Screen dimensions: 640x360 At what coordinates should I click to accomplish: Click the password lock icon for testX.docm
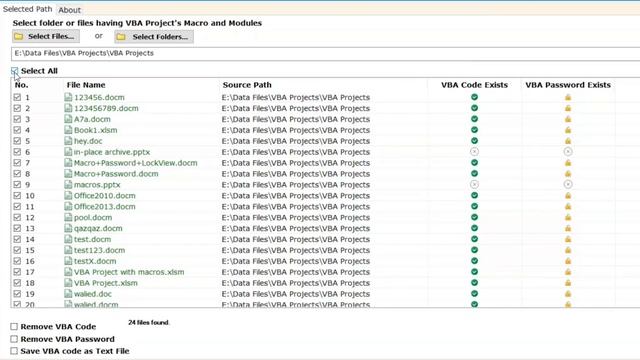pyautogui.click(x=568, y=261)
